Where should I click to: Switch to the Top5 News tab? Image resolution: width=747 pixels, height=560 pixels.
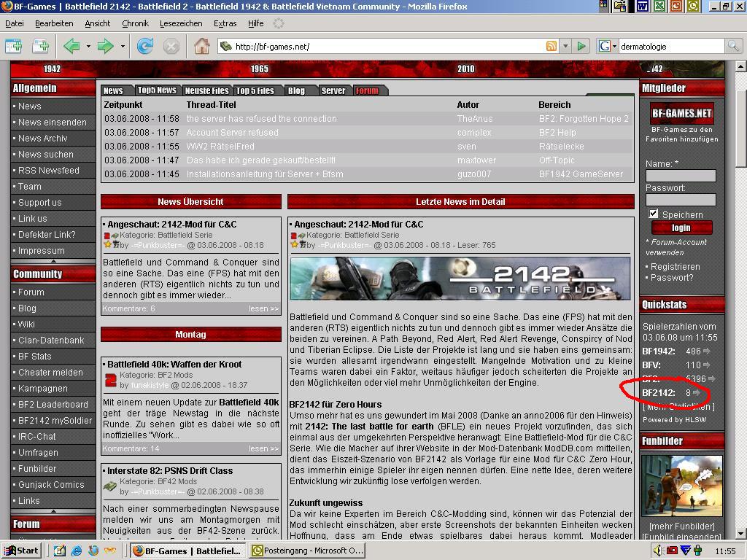157,90
